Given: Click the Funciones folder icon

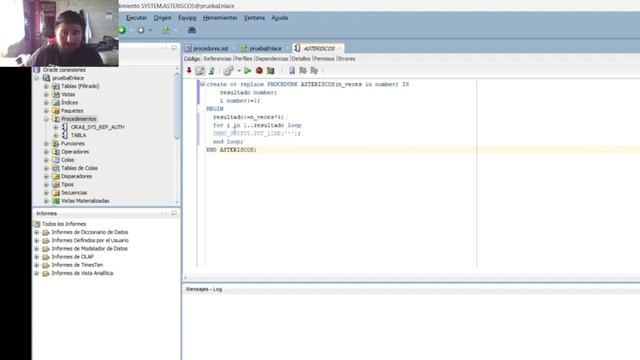Looking at the screenshot, I should tap(56, 144).
